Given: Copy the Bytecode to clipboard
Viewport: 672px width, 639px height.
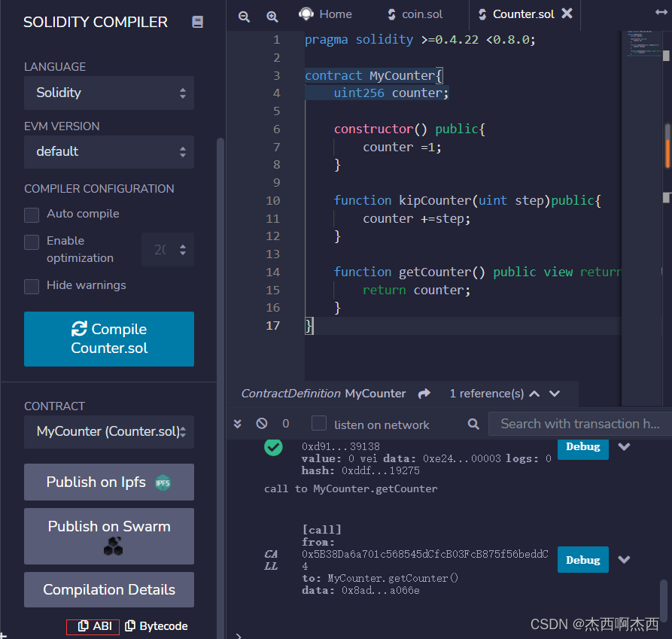Looking at the screenshot, I should tap(156, 626).
